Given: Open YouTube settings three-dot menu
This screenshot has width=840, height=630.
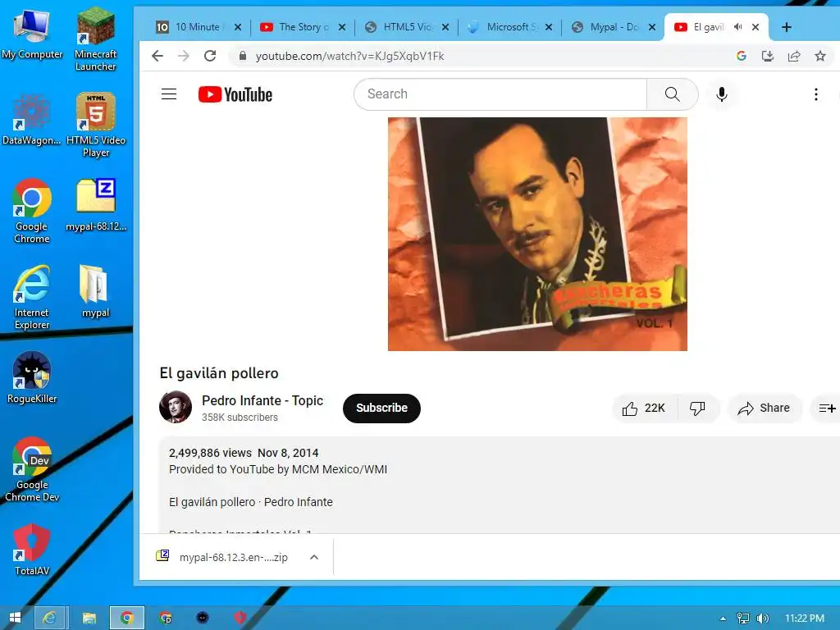Looking at the screenshot, I should [x=816, y=94].
